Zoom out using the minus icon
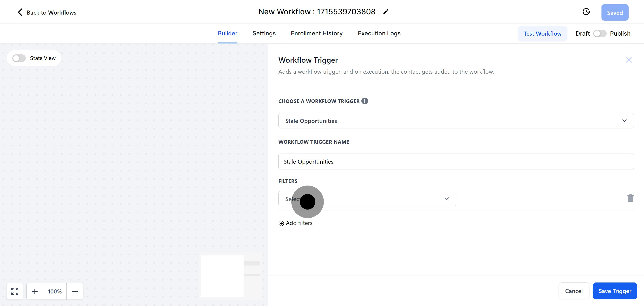 pos(75,291)
